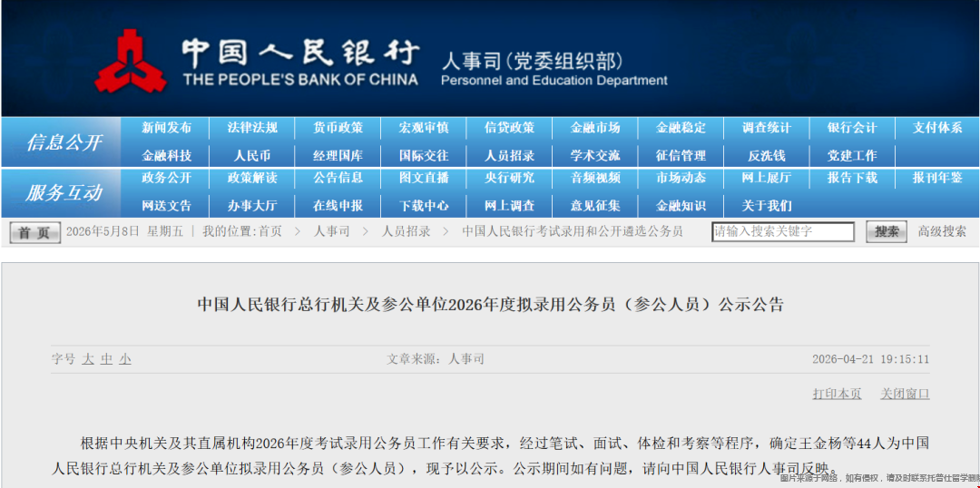Open 央行研究 link

[509, 178]
